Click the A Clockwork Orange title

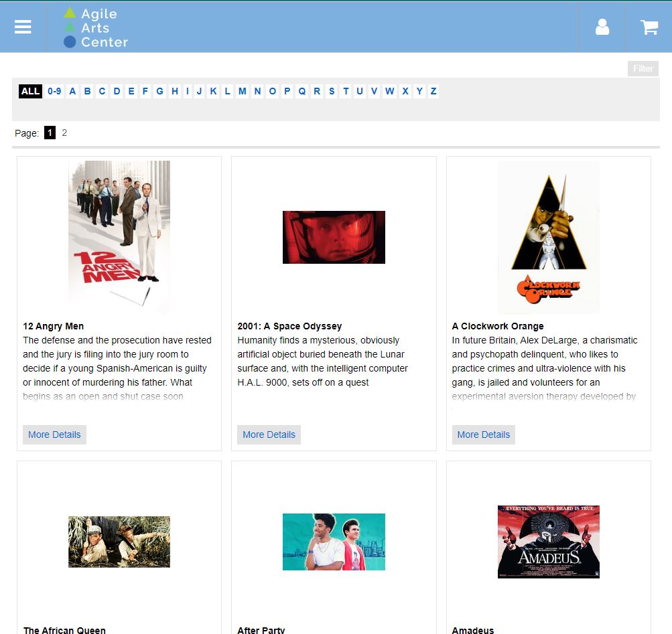point(498,326)
